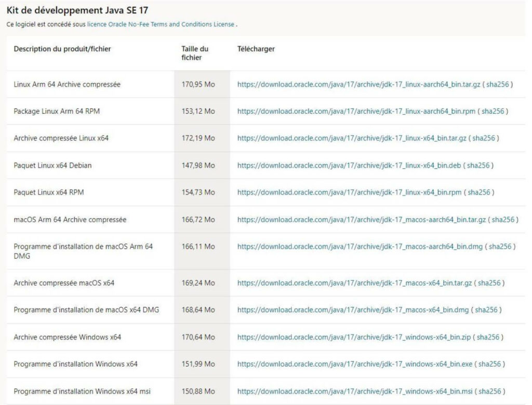Open sha256 for windows-x64_bin.msi
Viewport: 532px width, 405px height.
click(x=489, y=392)
